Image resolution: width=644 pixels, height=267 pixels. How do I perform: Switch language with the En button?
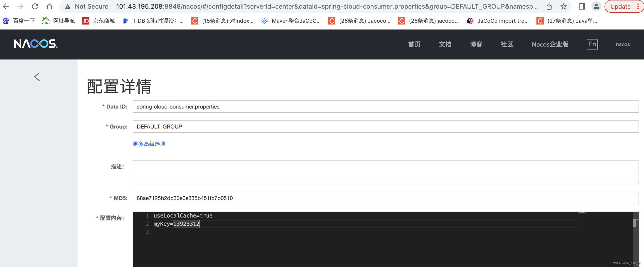pos(592,44)
